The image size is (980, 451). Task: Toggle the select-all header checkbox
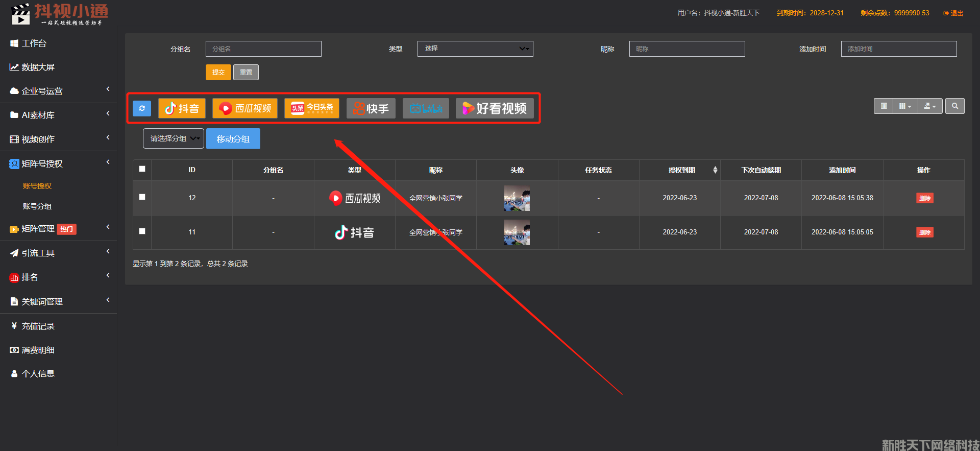tap(142, 169)
